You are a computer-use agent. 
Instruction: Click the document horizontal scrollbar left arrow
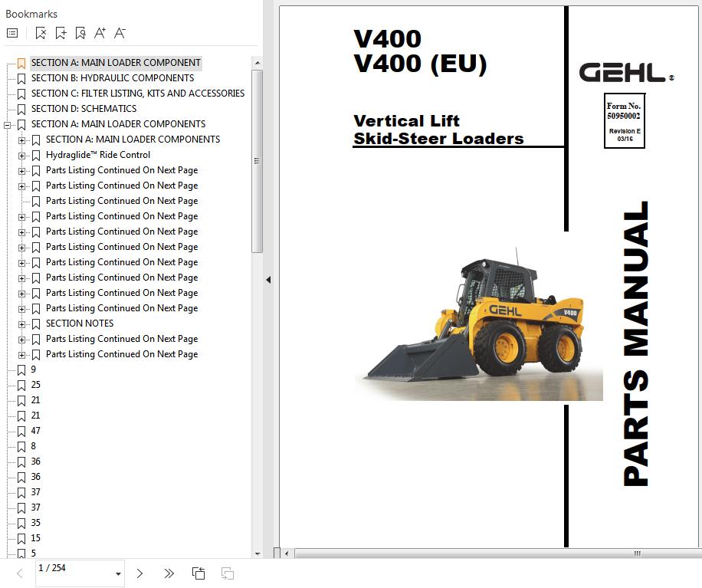[x=287, y=554]
